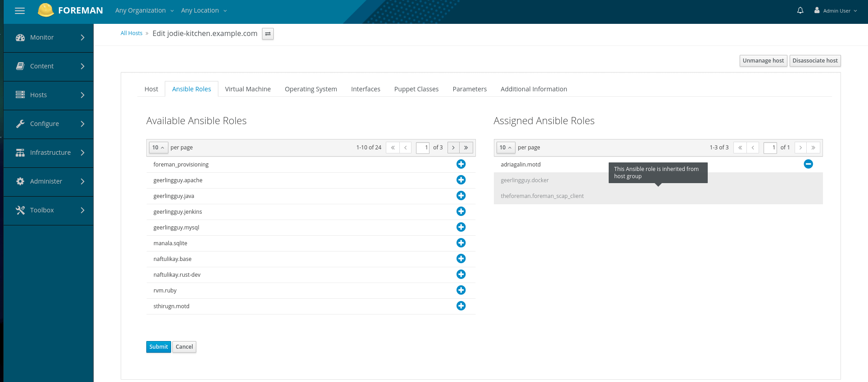Add geerlingguy.apache role with plus icon
Viewport: 868px width, 382px height.
point(461,180)
